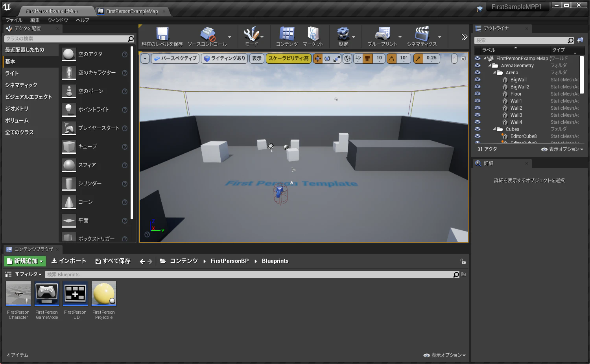Open the File menu
This screenshot has width=590, height=364.
tap(14, 20)
